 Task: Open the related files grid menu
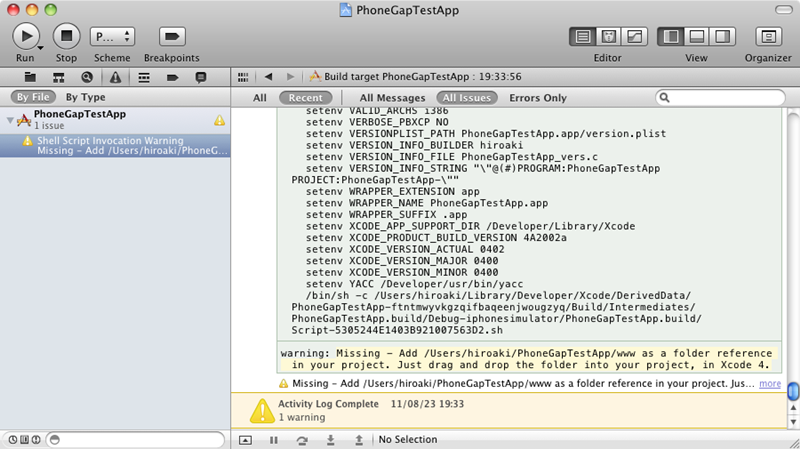(243, 77)
